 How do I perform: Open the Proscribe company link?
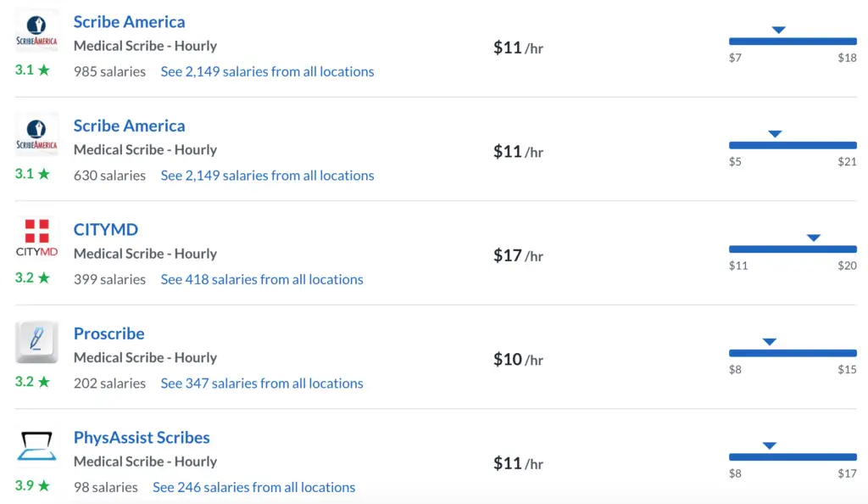point(109,333)
